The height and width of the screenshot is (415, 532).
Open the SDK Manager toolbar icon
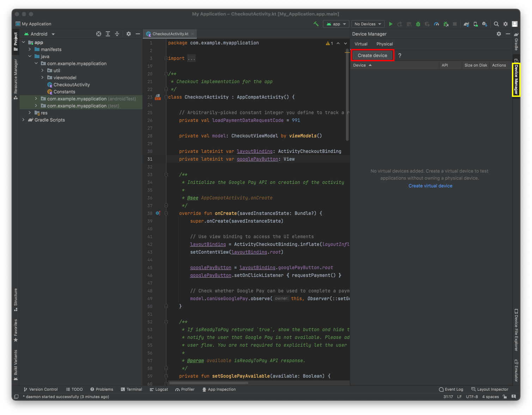coord(485,24)
